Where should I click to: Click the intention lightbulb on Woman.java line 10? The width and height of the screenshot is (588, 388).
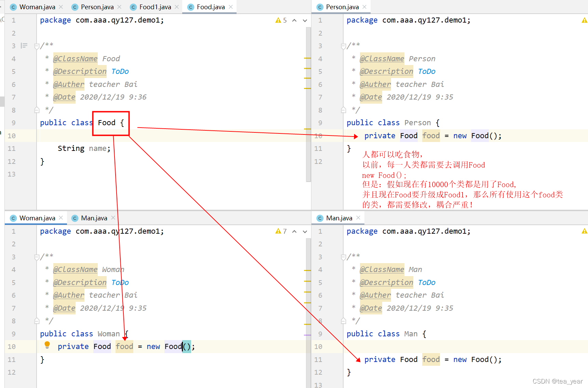point(47,345)
